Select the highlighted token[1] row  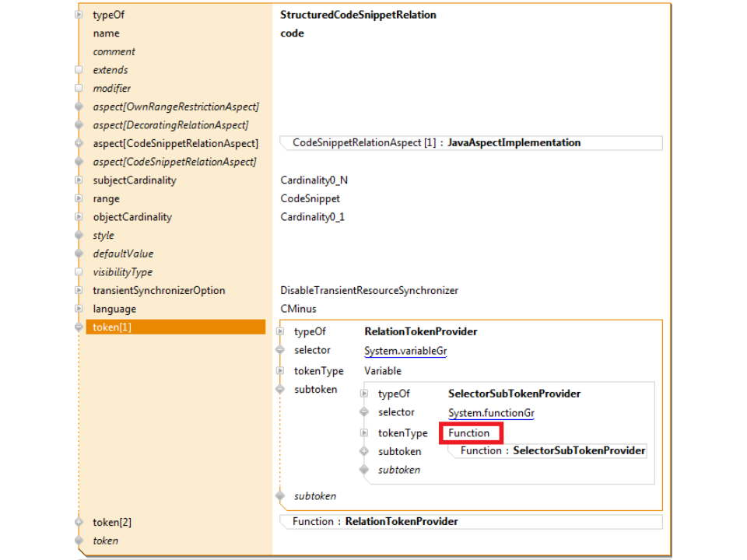(175, 327)
